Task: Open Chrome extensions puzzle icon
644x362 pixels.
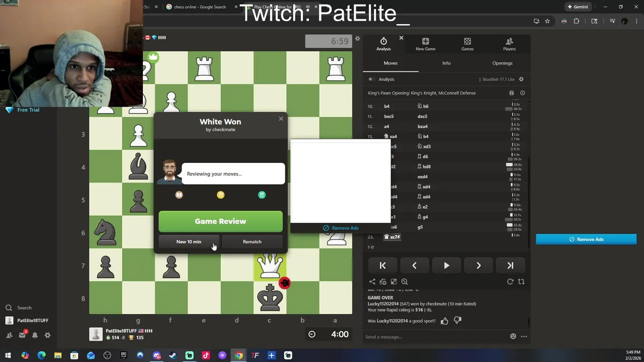Action: coord(577,21)
